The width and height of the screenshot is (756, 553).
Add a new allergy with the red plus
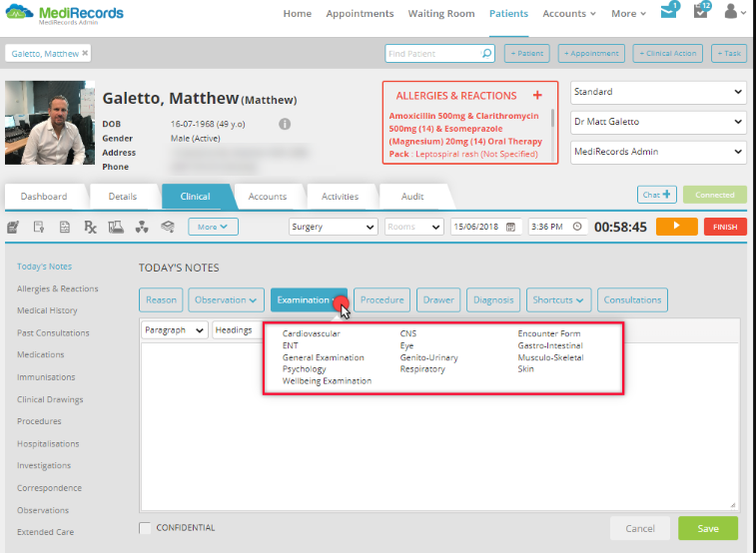click(x=537, y=96)
